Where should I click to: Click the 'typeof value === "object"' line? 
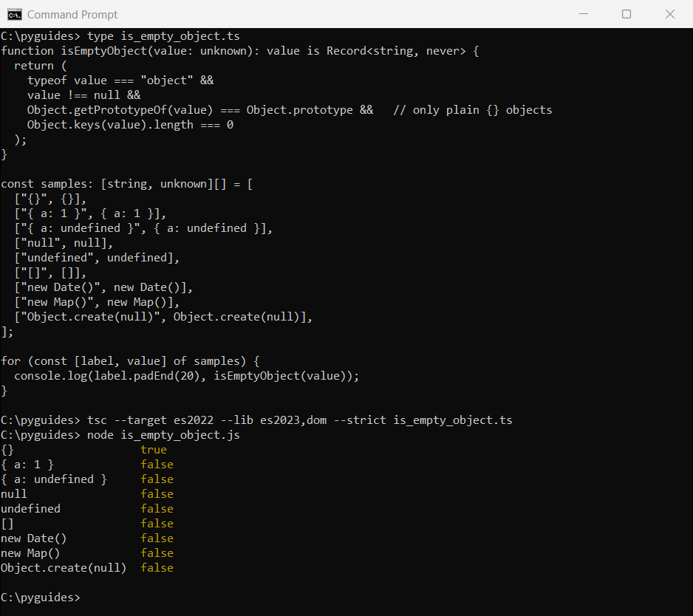tap(120, 81)
